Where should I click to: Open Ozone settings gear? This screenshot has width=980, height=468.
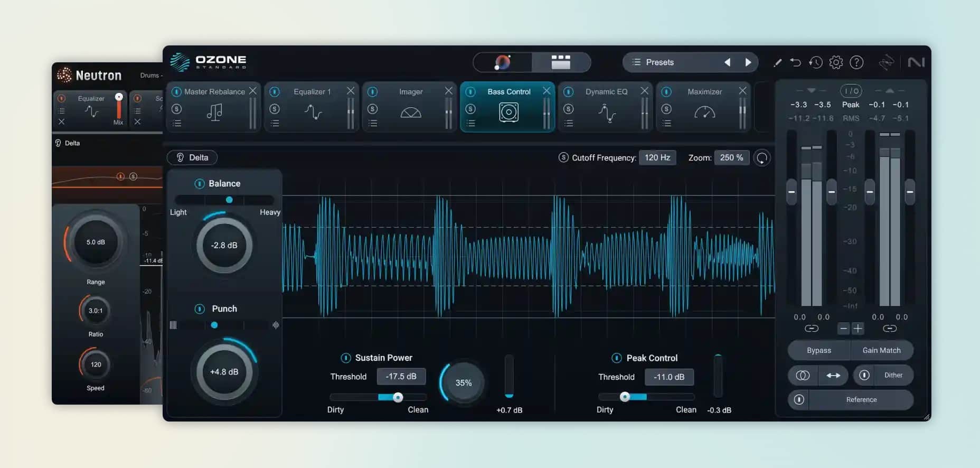coord(836,62)
